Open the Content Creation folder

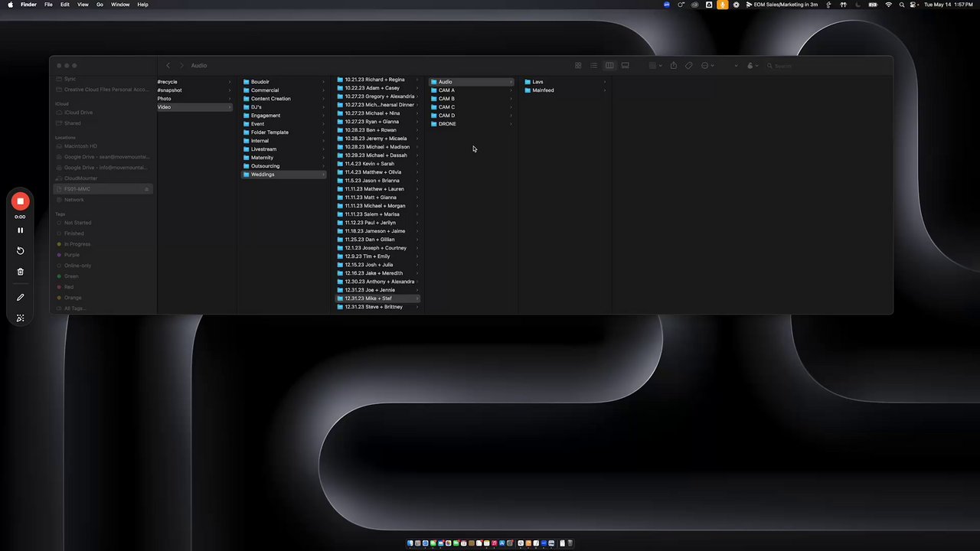pos(283,99)
